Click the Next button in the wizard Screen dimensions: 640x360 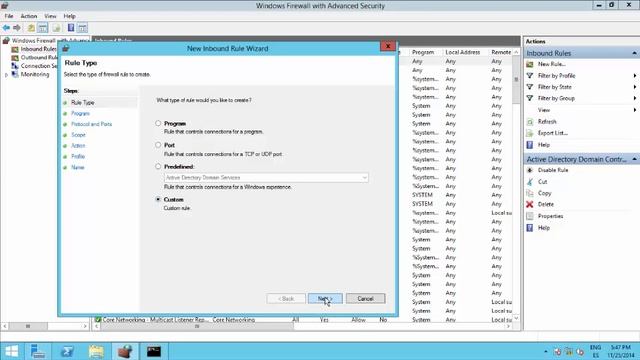point(325,298)
